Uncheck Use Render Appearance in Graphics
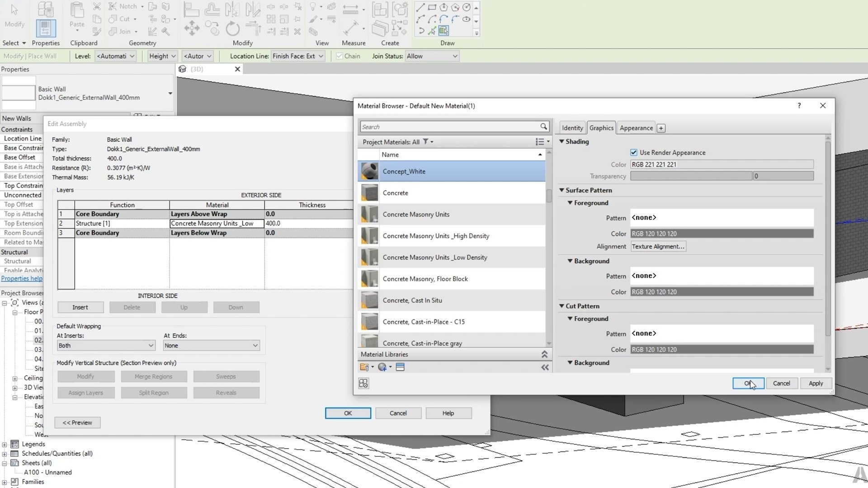Image resolution: width=868 pixels, height=488 pixels. click(x=634, y=152)
